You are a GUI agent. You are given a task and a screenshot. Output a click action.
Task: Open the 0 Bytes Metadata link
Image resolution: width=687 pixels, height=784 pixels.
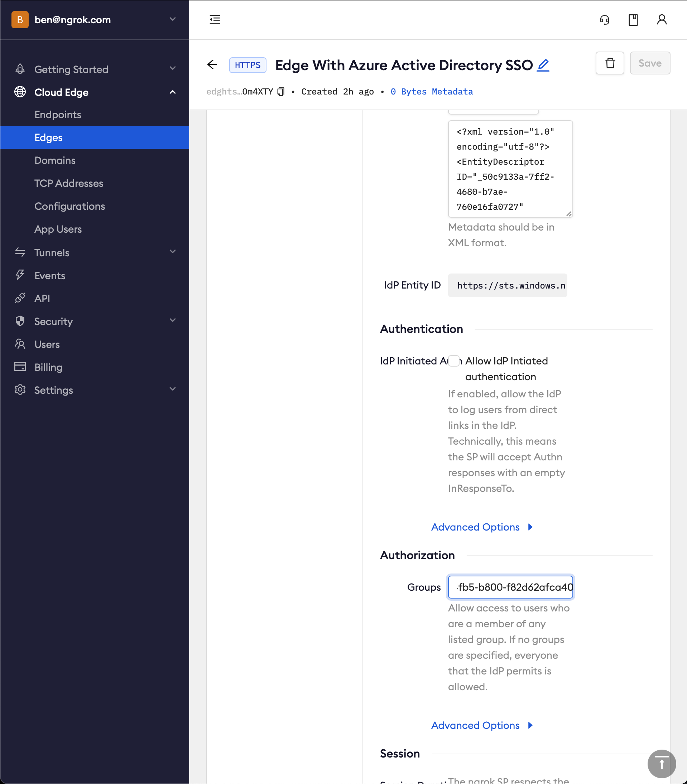432,92
